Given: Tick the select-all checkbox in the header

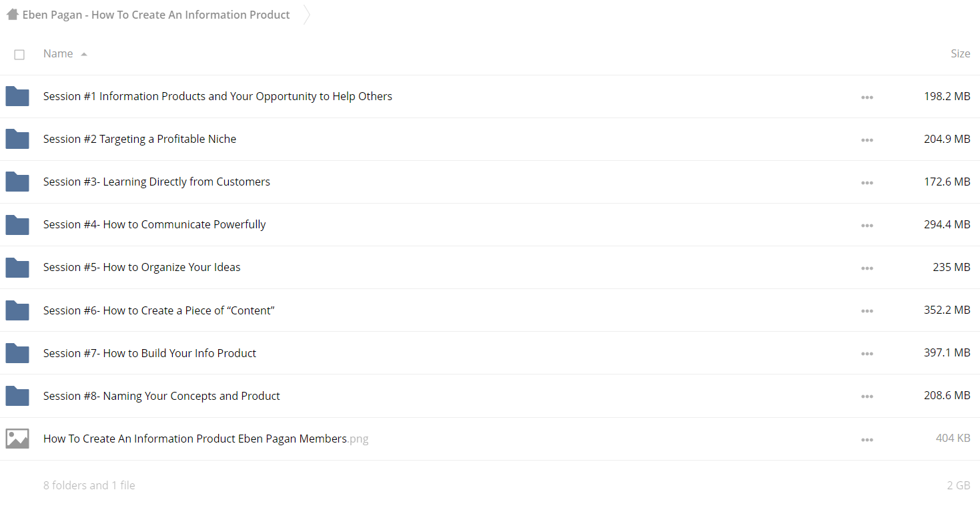Looking at the screenshot, I should 19,55.
